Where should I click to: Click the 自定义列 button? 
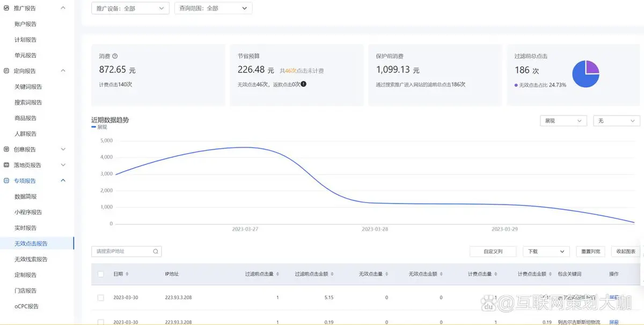pyautogui.click(x=493, y=251)
